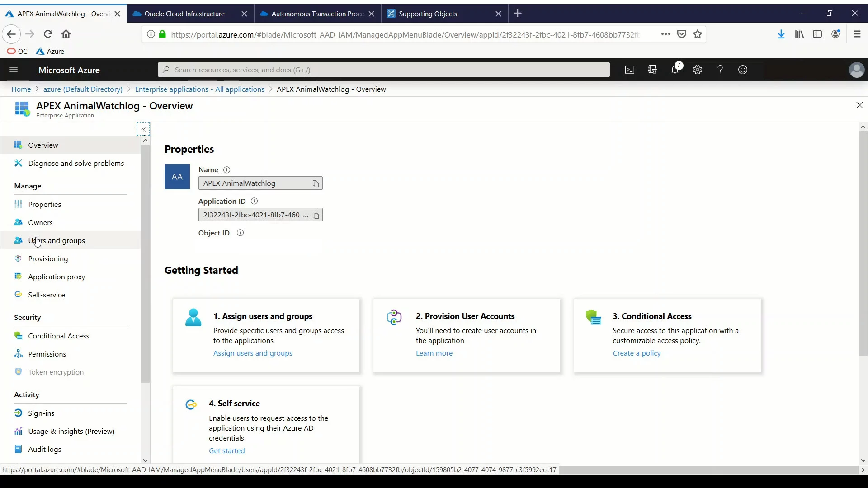
Task: Reload the current browser page
Action: (x=48, y=34)
